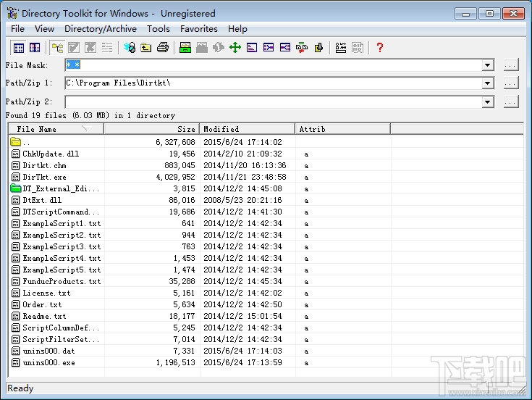
Task: Click the printer icon in toolbar
Action: tap(163, 48)
